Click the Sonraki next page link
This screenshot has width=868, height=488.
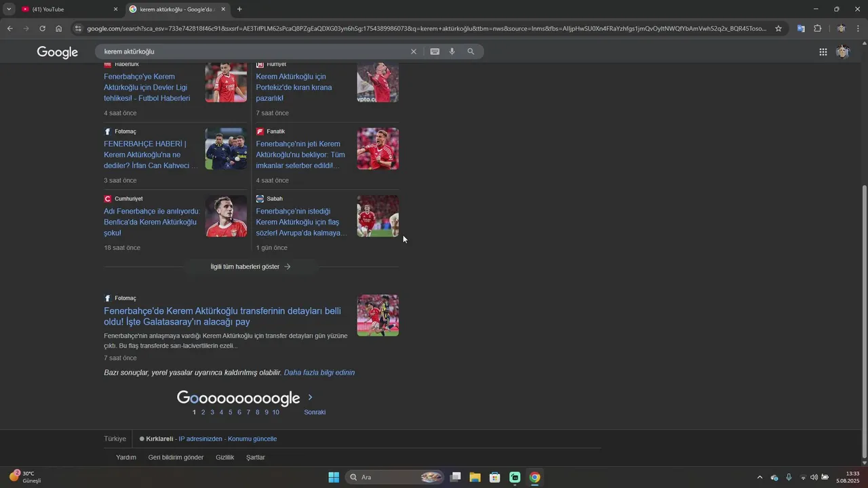point(315,412)
